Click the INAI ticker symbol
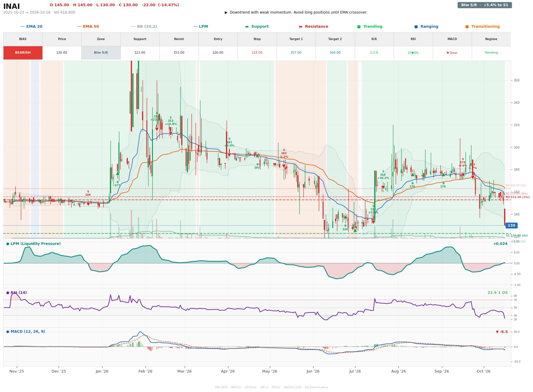533x392 pixels. coord(11,6)
